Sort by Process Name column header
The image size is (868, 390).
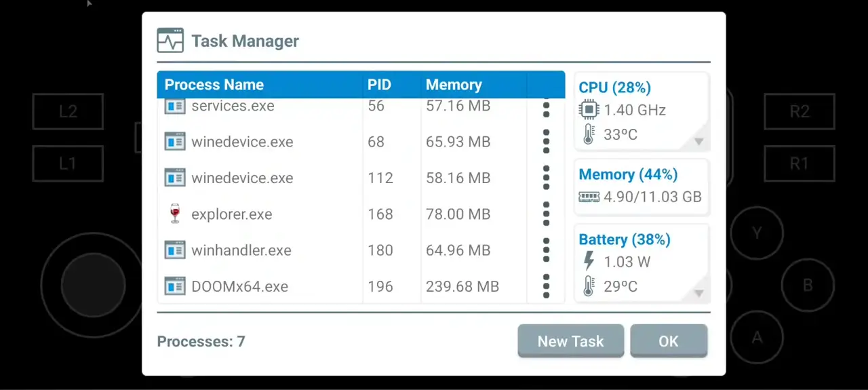tap(214, 85)
